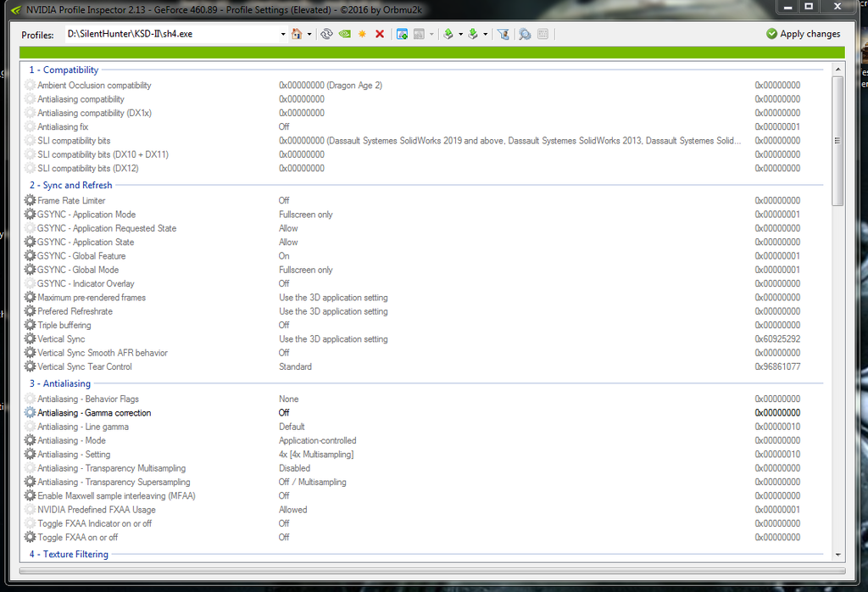Click the magnifier-gear scan icon
The image size is (868, 592).
[x=524, y=34]
